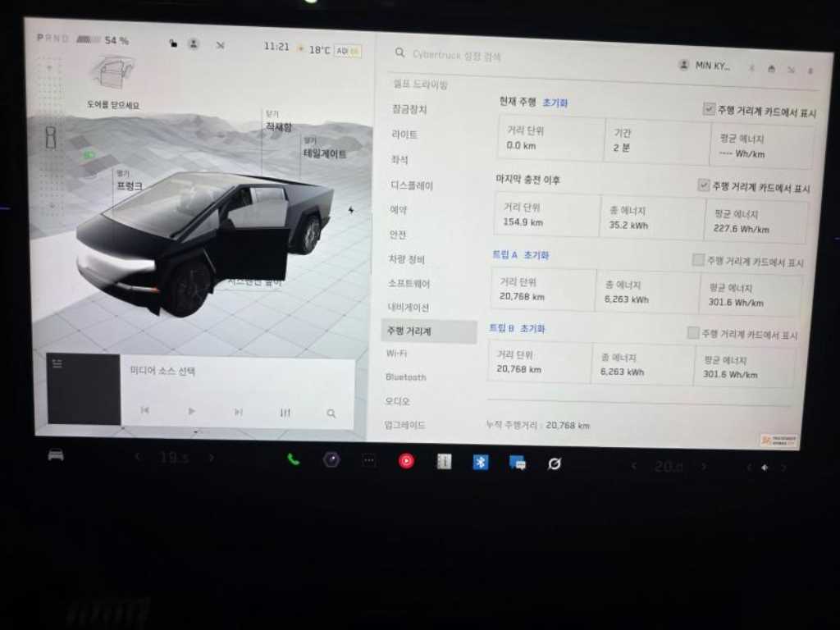Open the MIN KY driver profile

point(707,66)
